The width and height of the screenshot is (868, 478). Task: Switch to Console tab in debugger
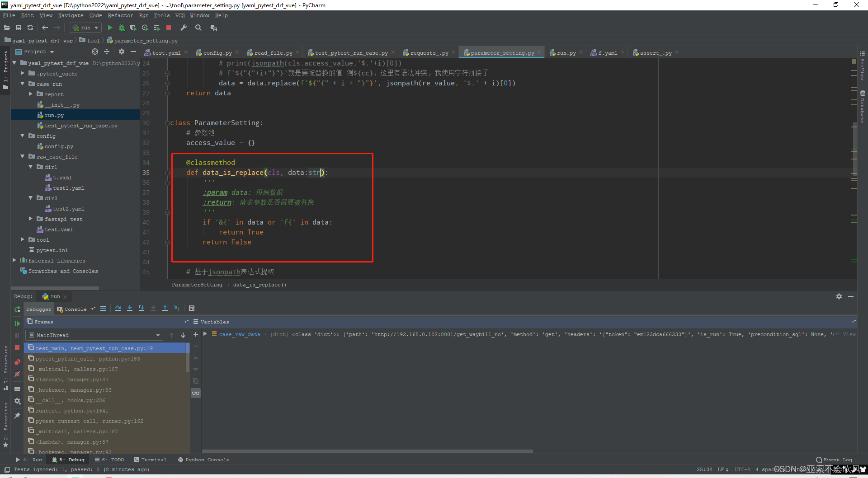pos(72,309)
